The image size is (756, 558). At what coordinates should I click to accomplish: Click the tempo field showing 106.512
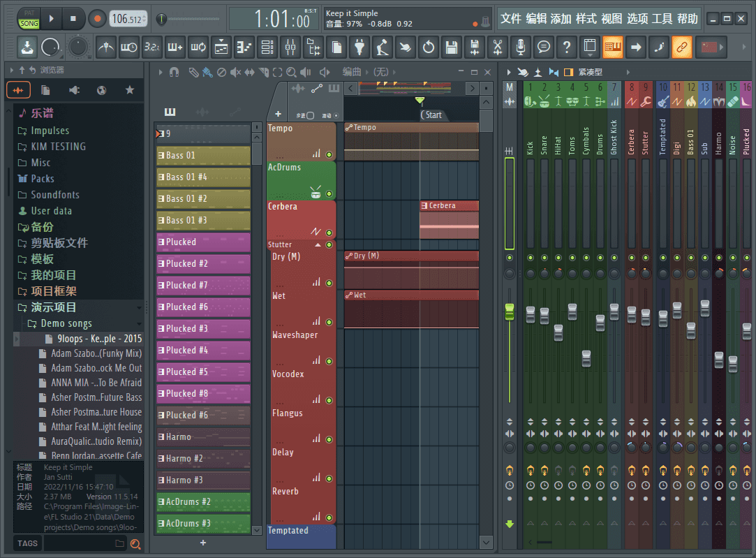128,19
